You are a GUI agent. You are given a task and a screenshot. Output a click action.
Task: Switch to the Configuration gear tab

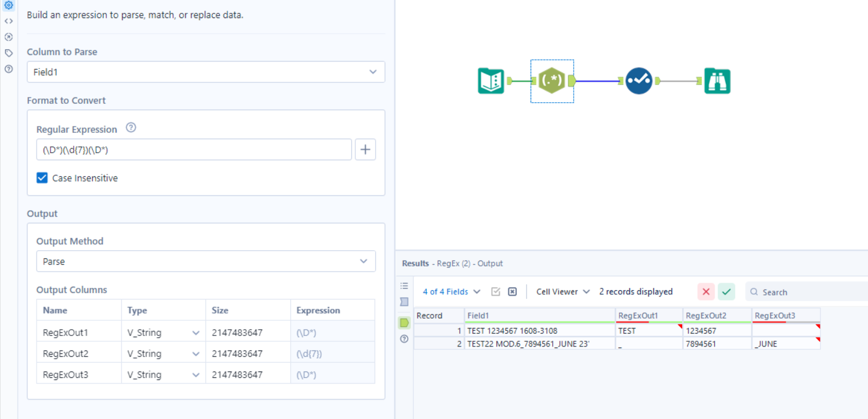click(8, 5)
